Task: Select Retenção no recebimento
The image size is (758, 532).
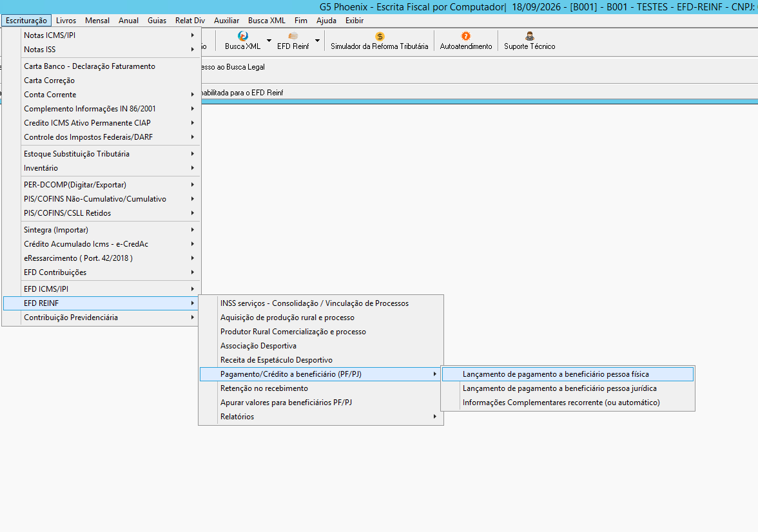Action: click(x=321, y=388)
